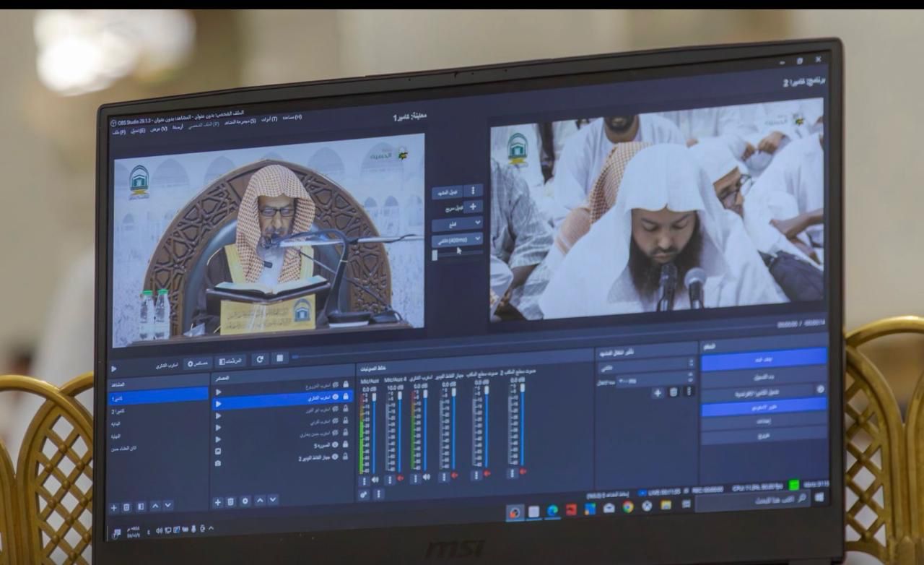Click the Mic/Aux volume slider handle

(374, 397)
